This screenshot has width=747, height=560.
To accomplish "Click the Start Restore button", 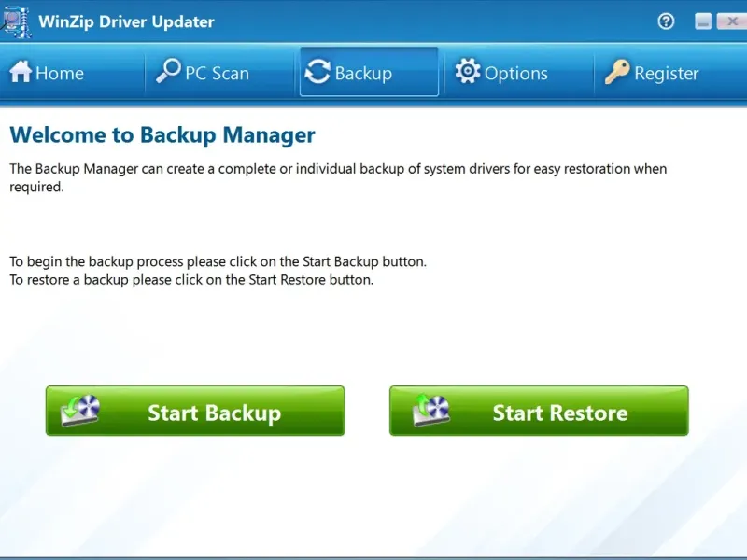I will pos(539,411).
